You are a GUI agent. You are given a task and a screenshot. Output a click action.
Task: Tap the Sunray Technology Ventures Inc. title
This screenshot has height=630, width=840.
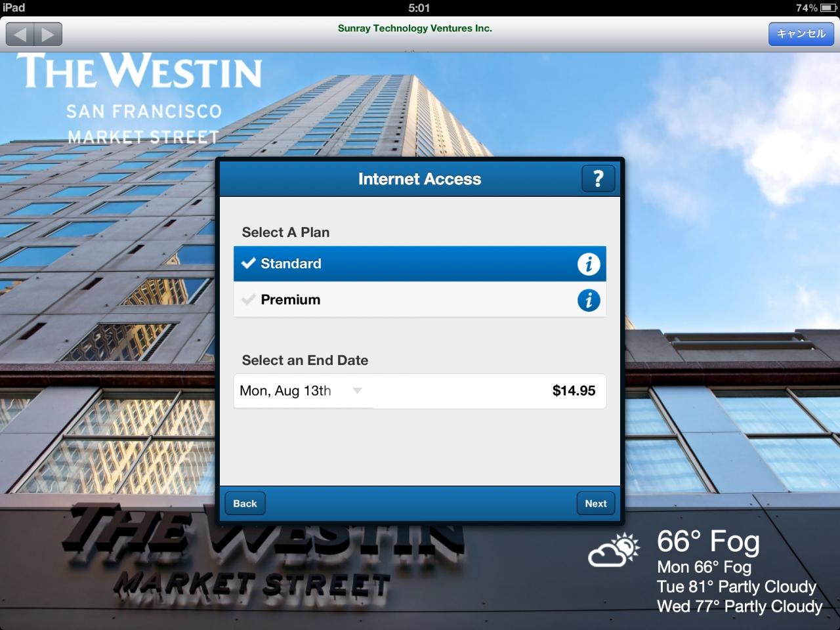[415, 28]
